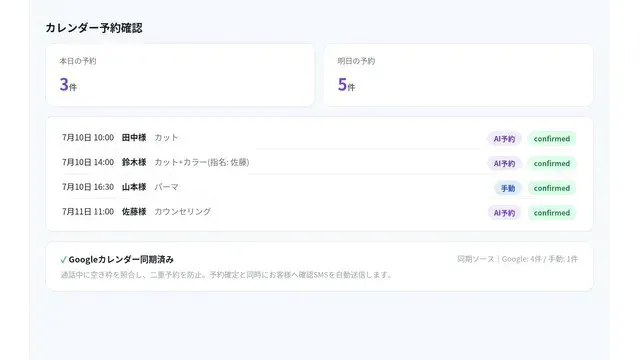This screenshot has width=640, height=360.
Task: Click the 同期ソース Google: 4件 / 手動: 1件 text
Action: tap(518, 259)
